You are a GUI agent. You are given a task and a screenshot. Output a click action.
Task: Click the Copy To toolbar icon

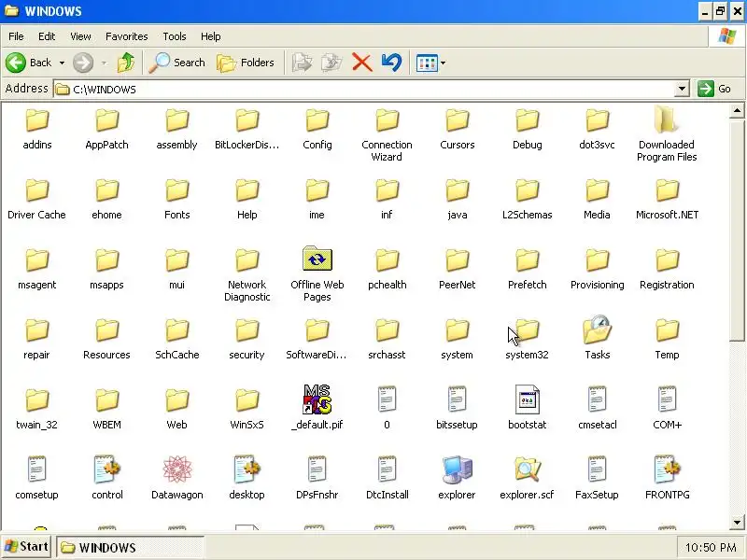click(x=331, y=63)
